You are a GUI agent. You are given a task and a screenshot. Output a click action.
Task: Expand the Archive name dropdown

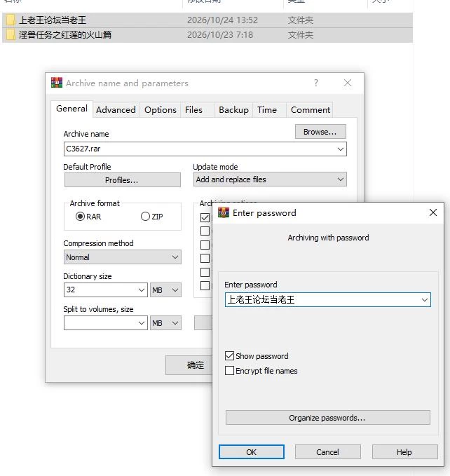tap(341, 149)
